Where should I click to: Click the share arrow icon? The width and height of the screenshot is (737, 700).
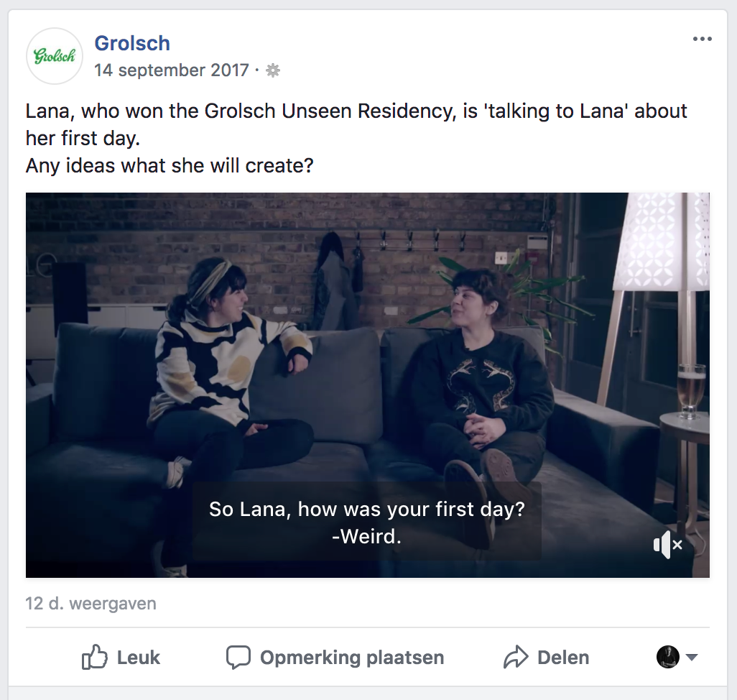click(x=516, y=657)
